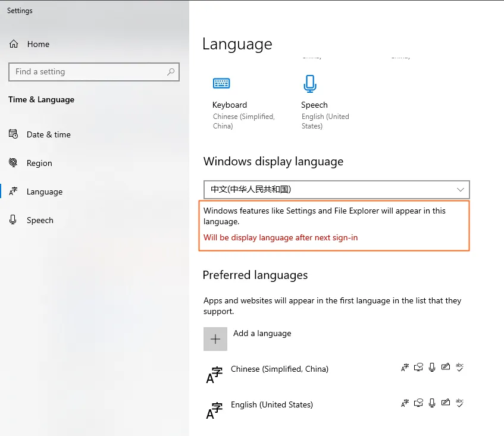This screenshot has height=436, width=504.
Task: Open the Keyboard settings tile icon
Action: [x=221, y=84]
